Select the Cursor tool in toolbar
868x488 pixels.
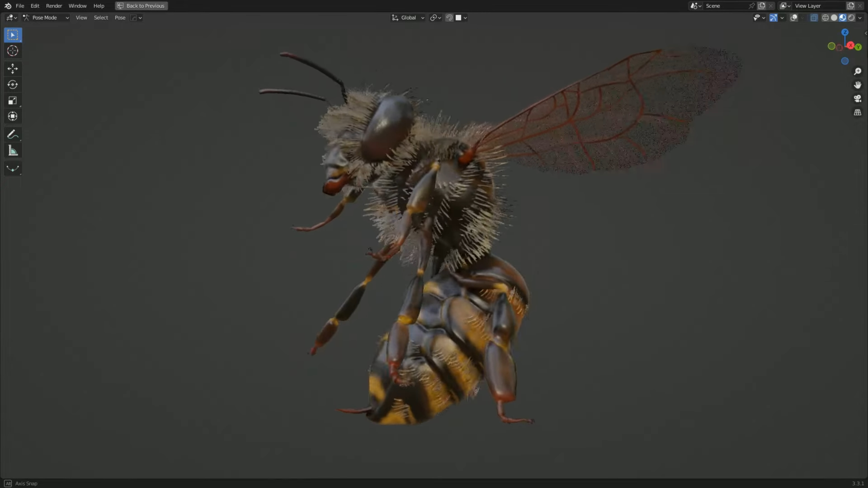(x=13, y=51)
